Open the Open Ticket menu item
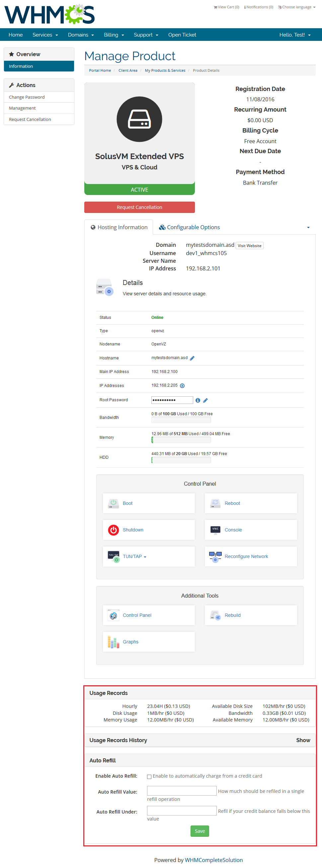The width and height of the screenshot is (322, 868). pos(182,35)
